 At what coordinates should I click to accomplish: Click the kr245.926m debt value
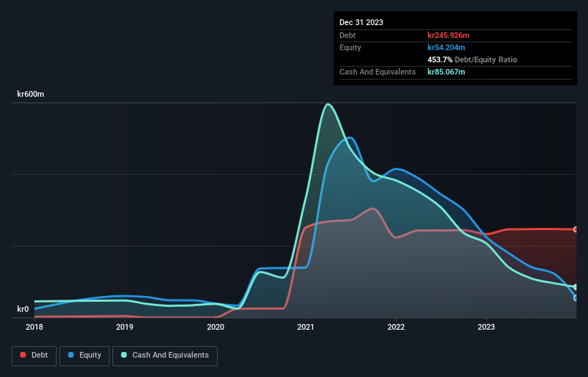[448, 35]
